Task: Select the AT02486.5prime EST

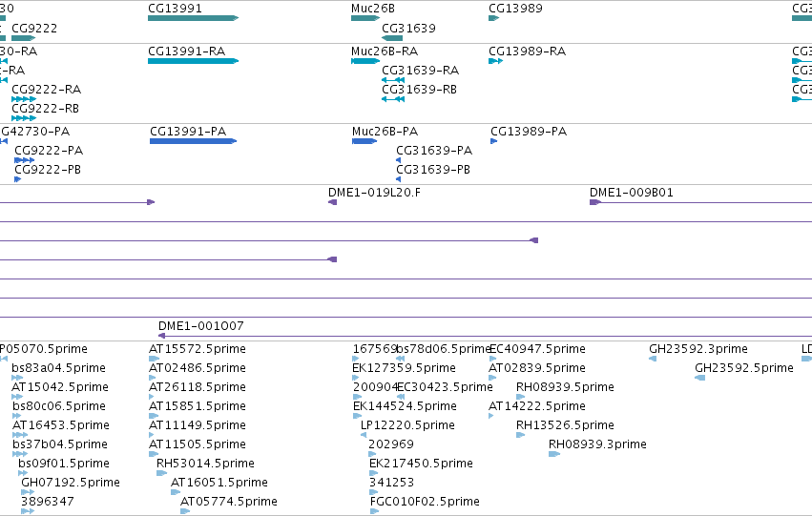Action: tap(154, 378)
